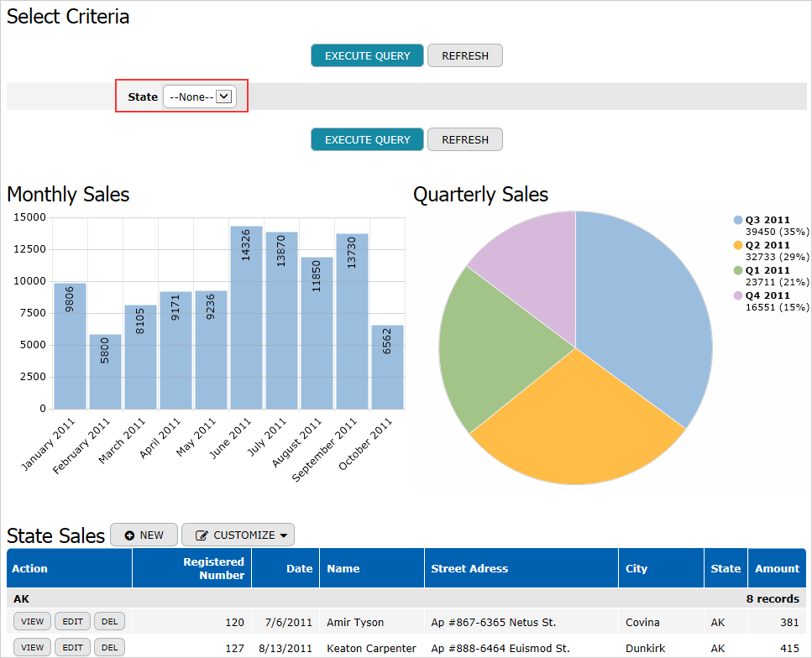
Task: Add a NEW State Sales record
Action: pos(144,535)
